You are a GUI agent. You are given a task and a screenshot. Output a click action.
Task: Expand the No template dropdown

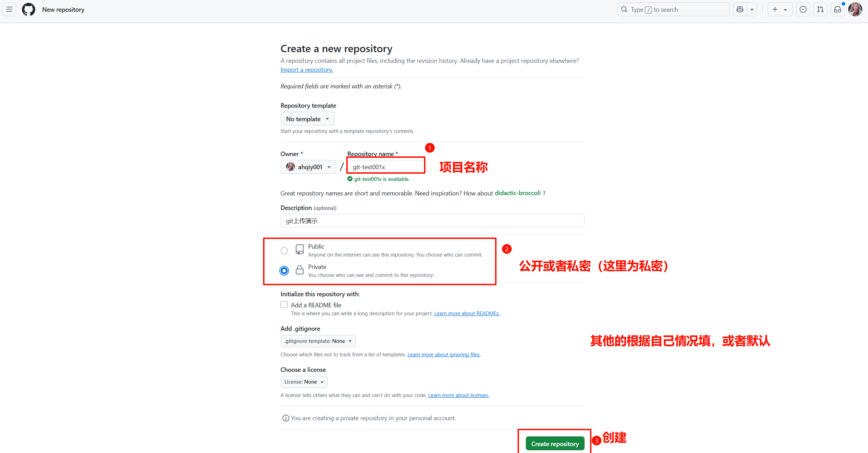coord(307,119)
